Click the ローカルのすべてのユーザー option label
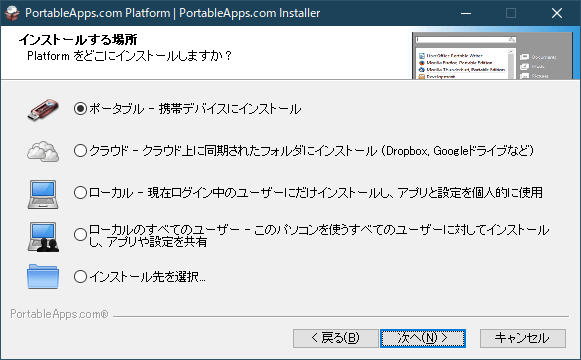 [x=319, y=236]
